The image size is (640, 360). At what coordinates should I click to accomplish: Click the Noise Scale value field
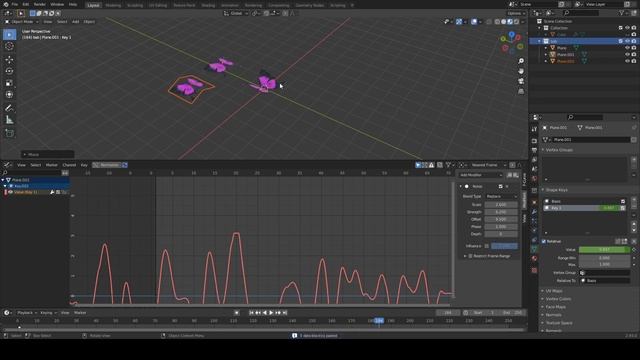coord(501,204)
